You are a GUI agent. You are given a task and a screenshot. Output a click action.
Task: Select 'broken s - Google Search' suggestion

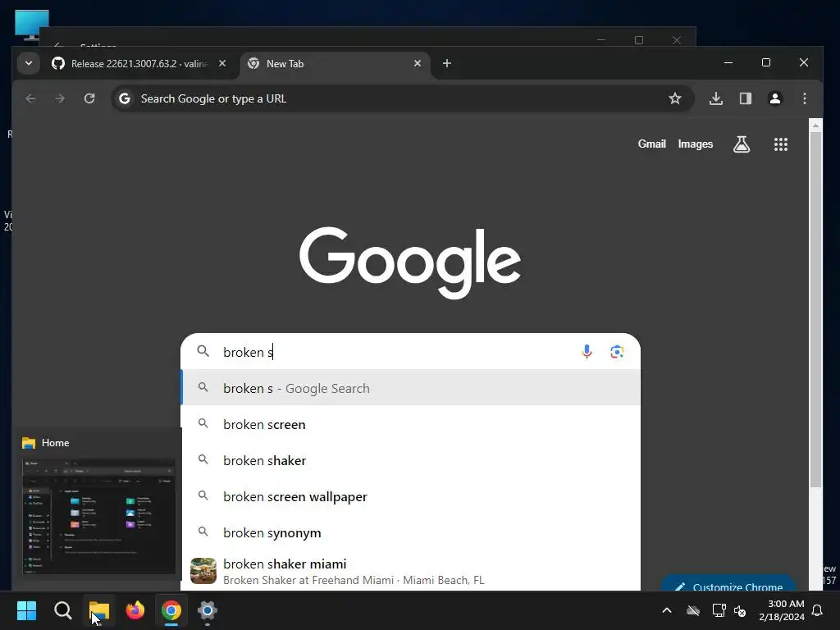click(x=411, y=388)
